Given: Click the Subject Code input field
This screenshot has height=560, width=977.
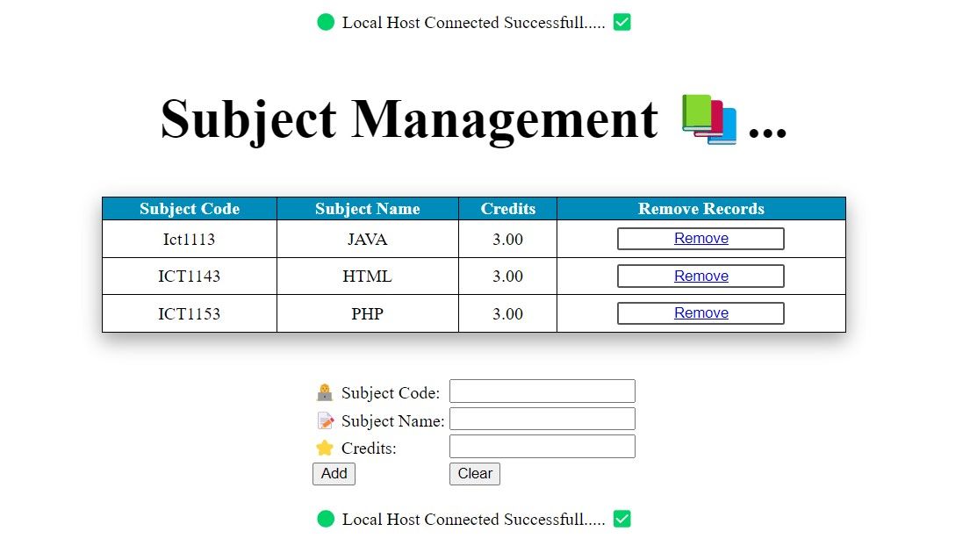Looking at the screenshot, I should click(542, 391).
